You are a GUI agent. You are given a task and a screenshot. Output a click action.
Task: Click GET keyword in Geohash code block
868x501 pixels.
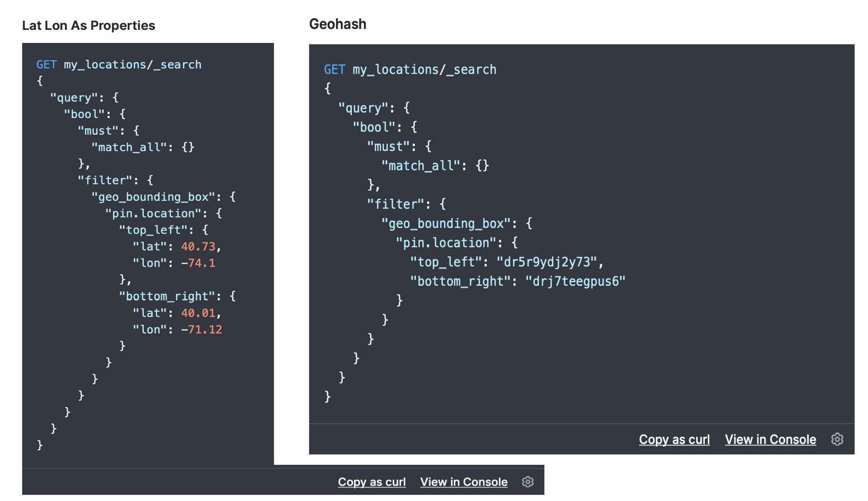tap(335, 70)
